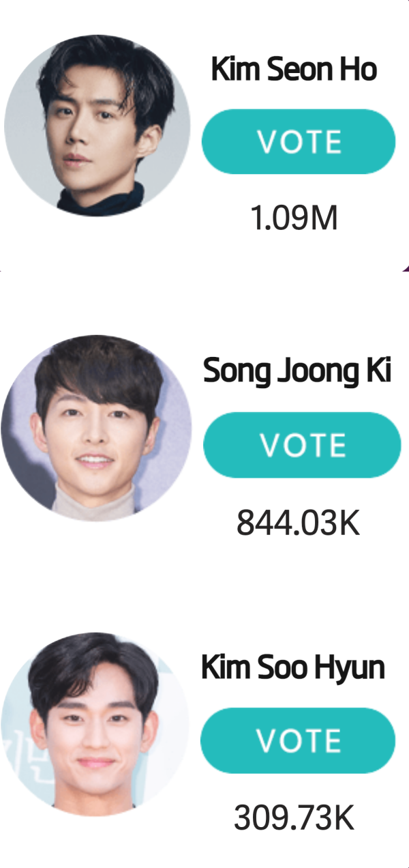Vote for Kim Soo Hyun
Image resolution: width=409 pixels, height=868 pixels.
(298, 740)
